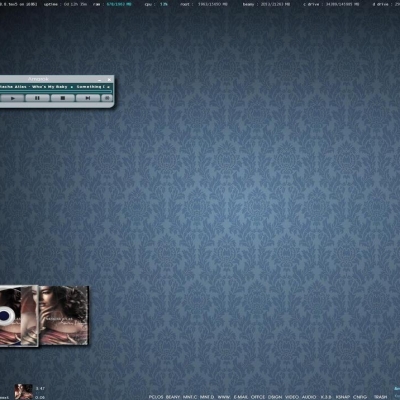
Task: Click the ram usage readout in the top bar
Action: pos(112,4)
